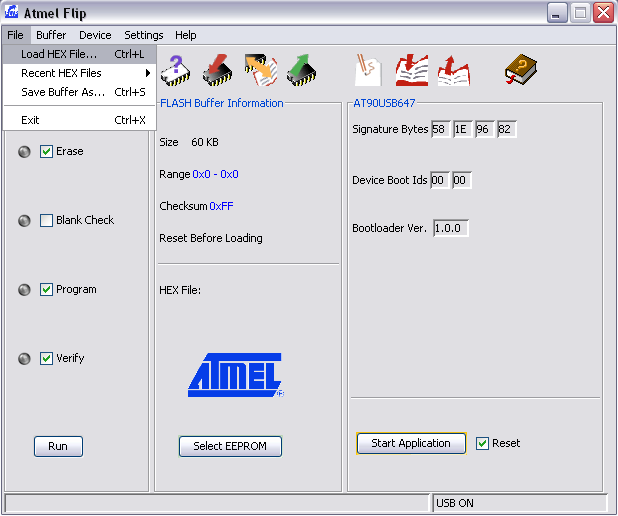
Task: Open the File menu
Action: click(15, 35)
